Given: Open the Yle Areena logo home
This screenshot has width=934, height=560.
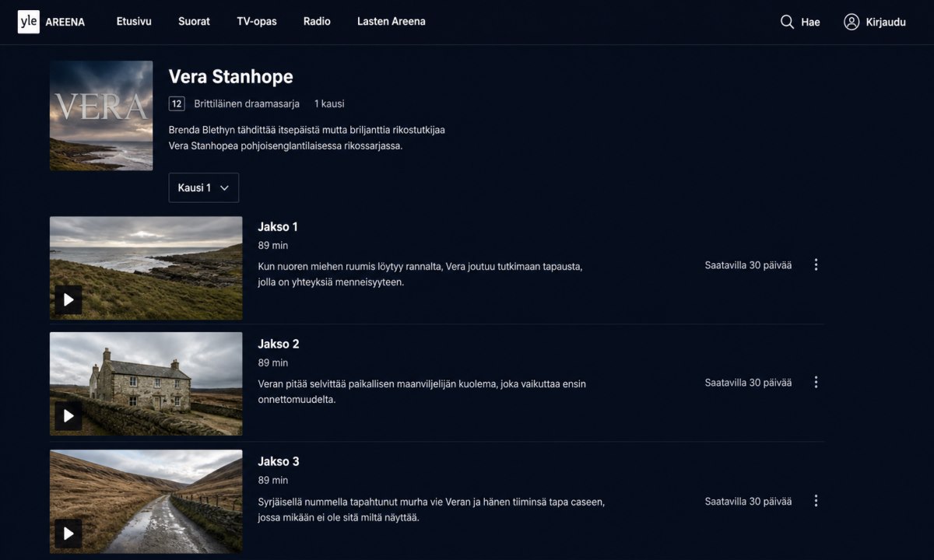Looking at the screenshot, I should coord(51,22).
